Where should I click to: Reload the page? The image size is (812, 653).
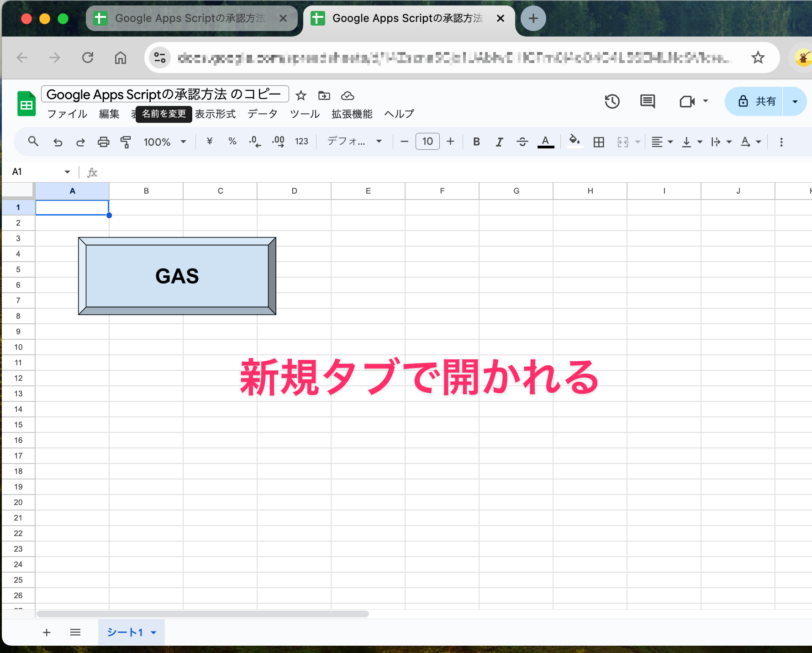pos(88,58)
